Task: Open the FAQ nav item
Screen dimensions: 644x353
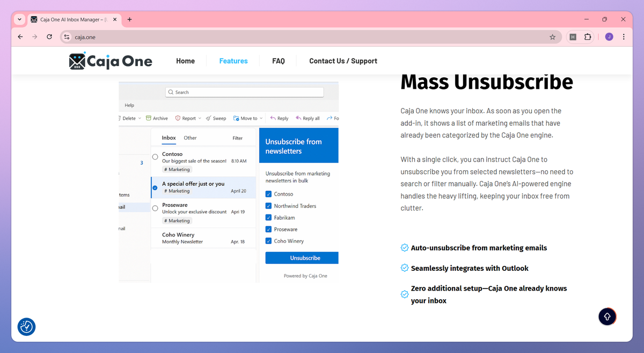Action: 279,61
